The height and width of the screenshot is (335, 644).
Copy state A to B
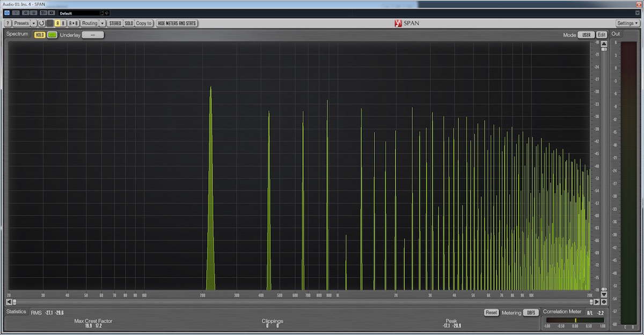tap(74, 23)
